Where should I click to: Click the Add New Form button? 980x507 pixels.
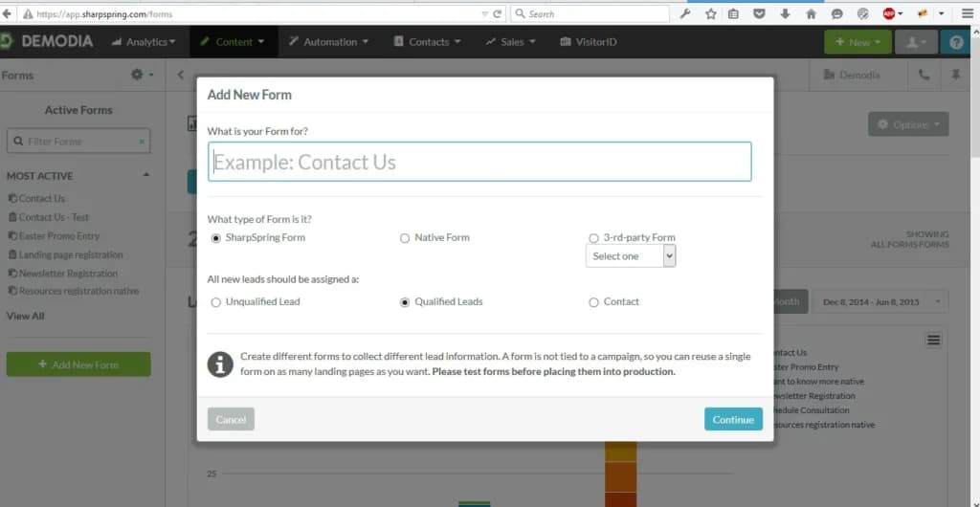78,364
